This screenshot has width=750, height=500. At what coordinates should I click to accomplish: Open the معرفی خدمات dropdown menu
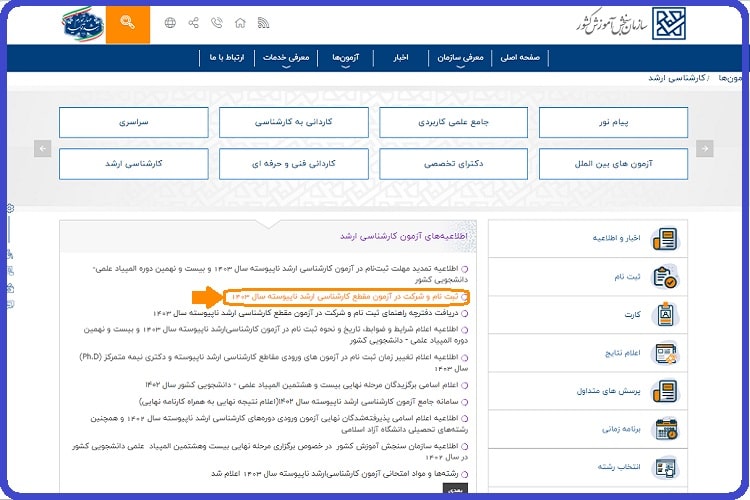[286, 58]
